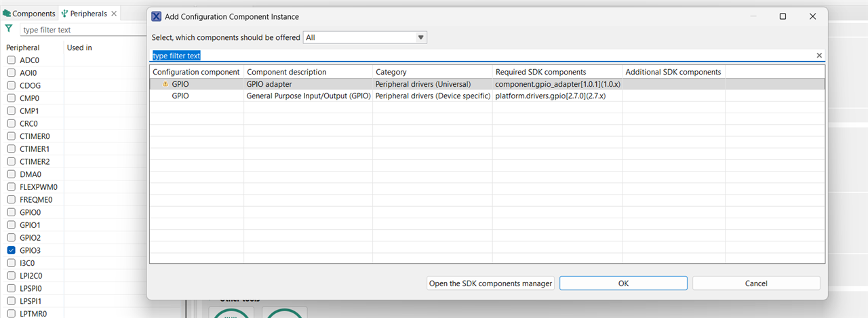Click the Components tab icon
Image resolution: width=868 pixels, height=318 pixels.
(6, 14)
